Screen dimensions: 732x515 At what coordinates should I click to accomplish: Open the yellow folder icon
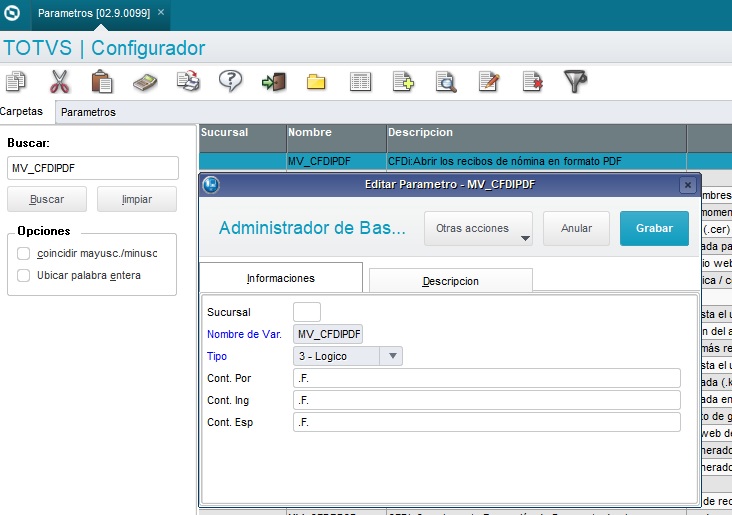tap(316, 82)
